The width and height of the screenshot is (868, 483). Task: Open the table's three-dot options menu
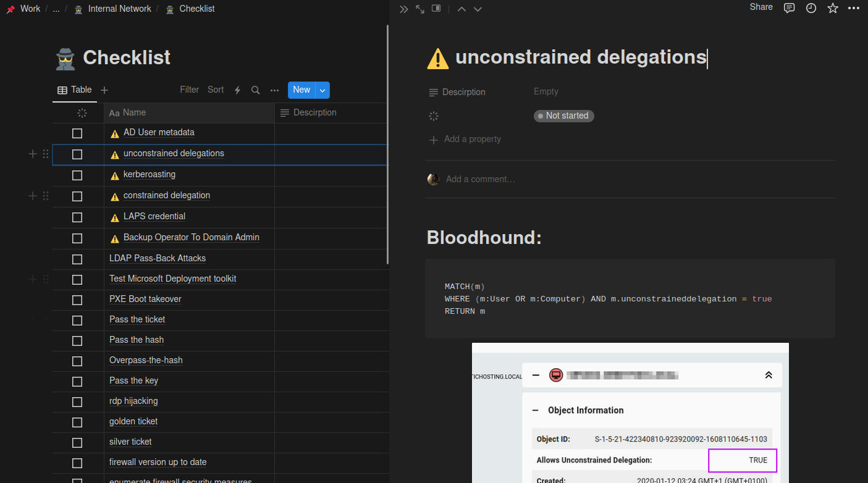click(x=274, y=90)
